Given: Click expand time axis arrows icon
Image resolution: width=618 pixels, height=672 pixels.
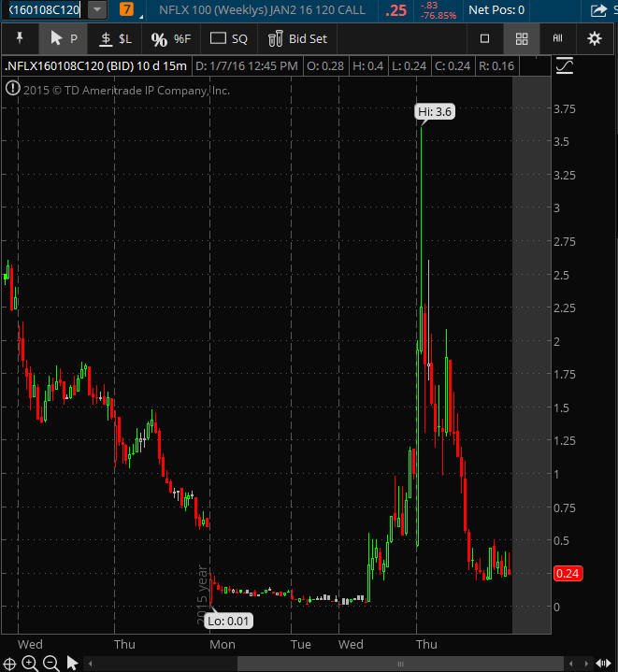Looking at the screenshot, I should click(x=603, y=664).
